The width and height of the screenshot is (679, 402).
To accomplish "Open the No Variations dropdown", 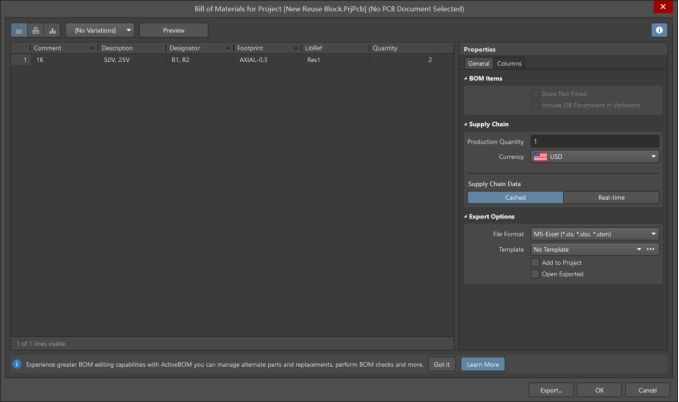I will coord(99,30).
